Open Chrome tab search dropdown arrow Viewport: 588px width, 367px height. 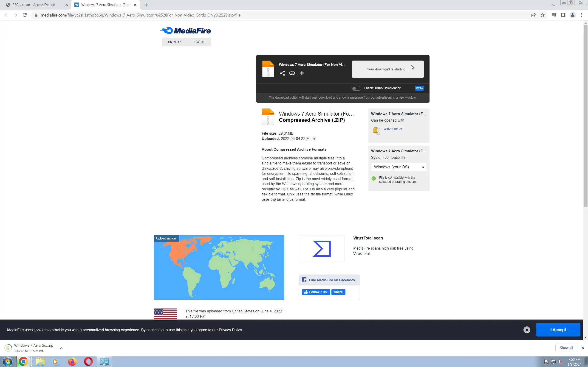click(554, 5)
